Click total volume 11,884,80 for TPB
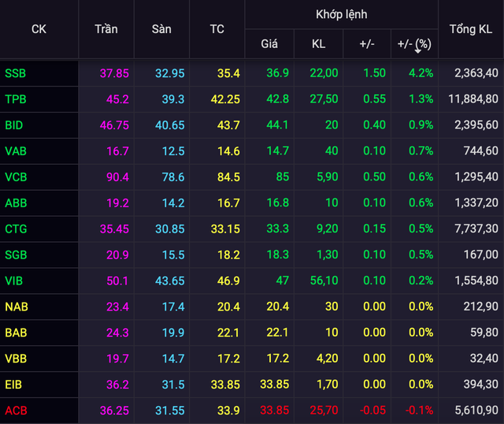 [x=470, y=99]
